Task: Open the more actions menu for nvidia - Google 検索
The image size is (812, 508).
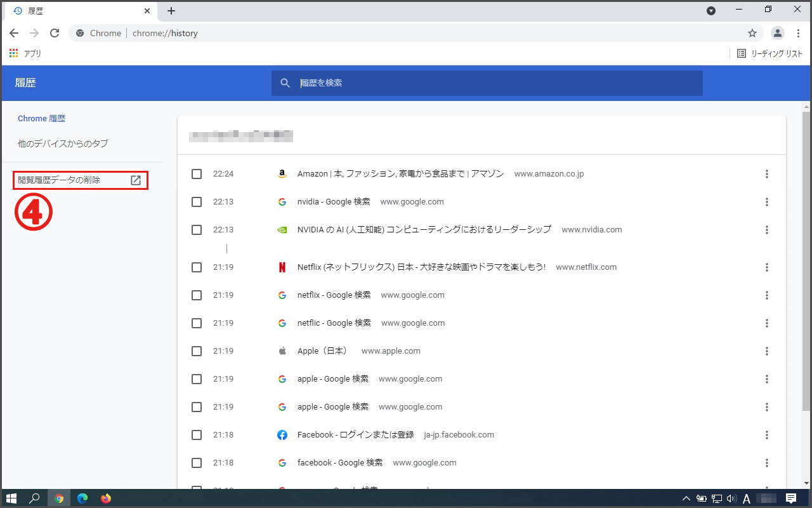Action: (x=767, y=202)
